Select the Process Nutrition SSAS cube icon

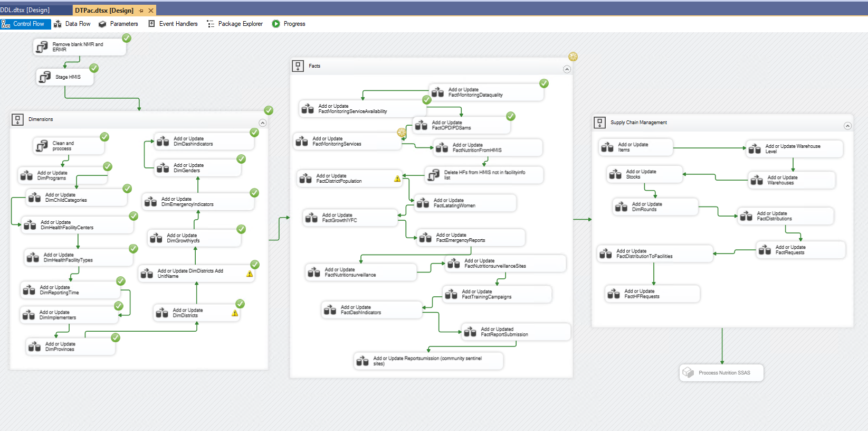tap(688, 372)
